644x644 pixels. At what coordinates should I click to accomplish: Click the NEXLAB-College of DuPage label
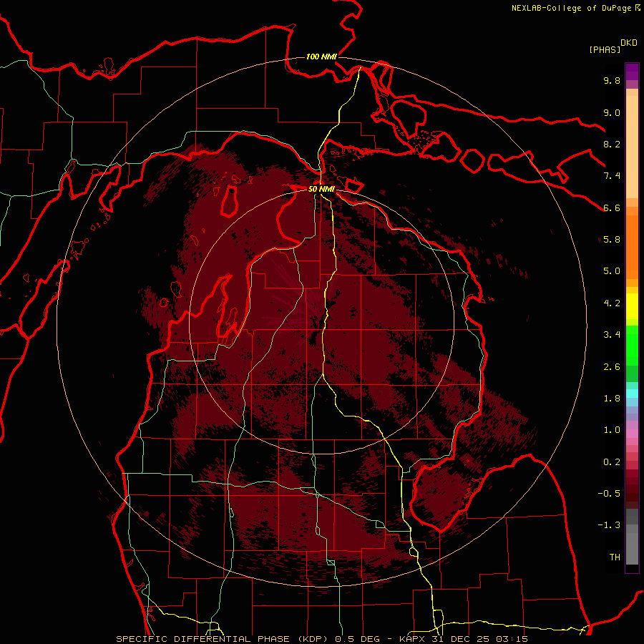tap(572, 8)
